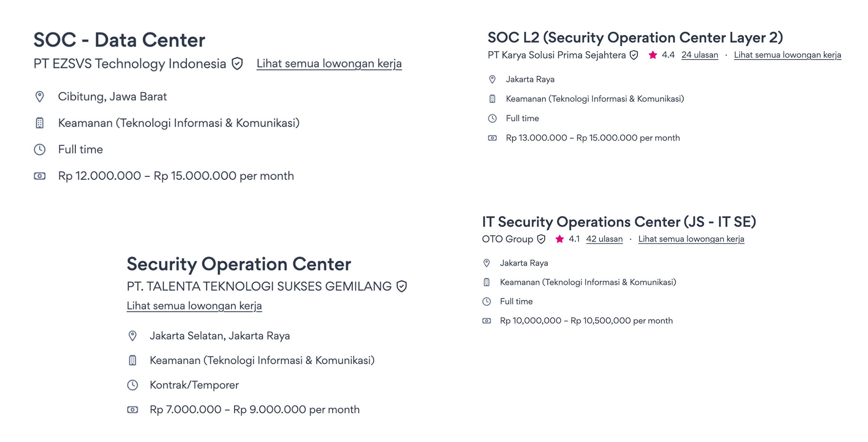Click the location pin icon on SOC - Data Center card
Image resolution: width=868 pixels, height=442 pixels.
pos(40,96)
